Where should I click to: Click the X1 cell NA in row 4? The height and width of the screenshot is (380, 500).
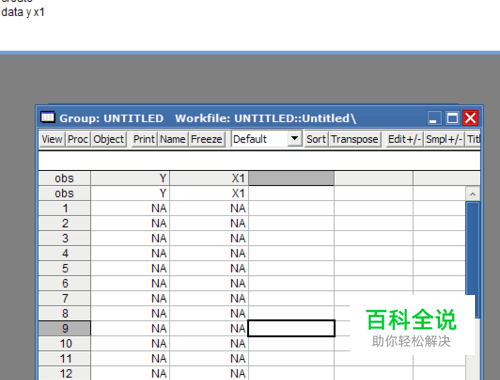[x=209, y=253]
